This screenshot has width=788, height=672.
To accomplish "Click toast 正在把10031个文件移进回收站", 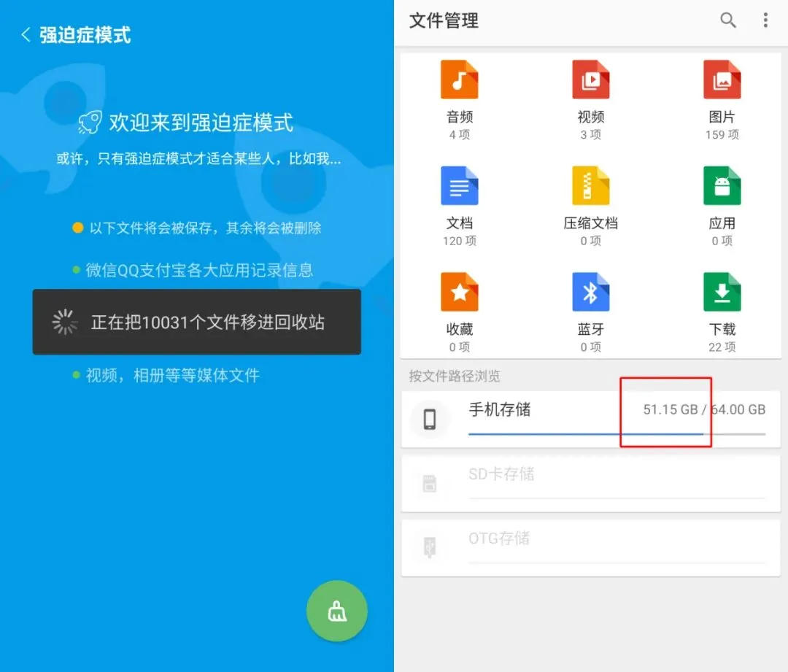I will [196, 322].
